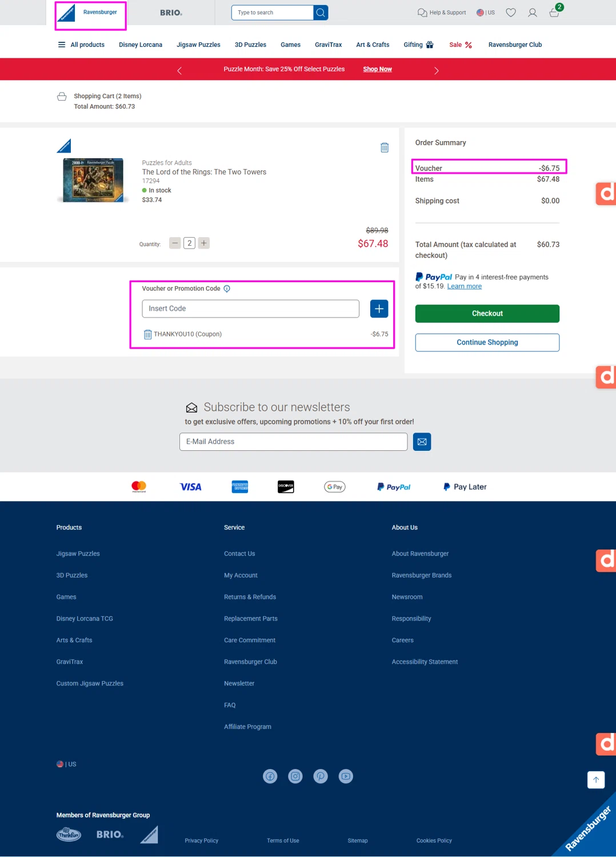Open 3D Puzzles menu
The height and width of the screenshot is (857, 616).
pos(250,45)
